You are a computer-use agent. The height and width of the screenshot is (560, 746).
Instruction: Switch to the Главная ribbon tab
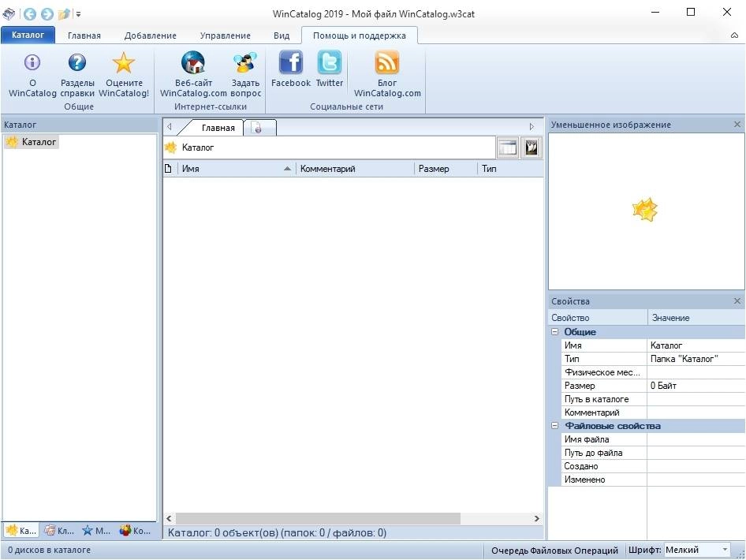(x=84, y=35)
